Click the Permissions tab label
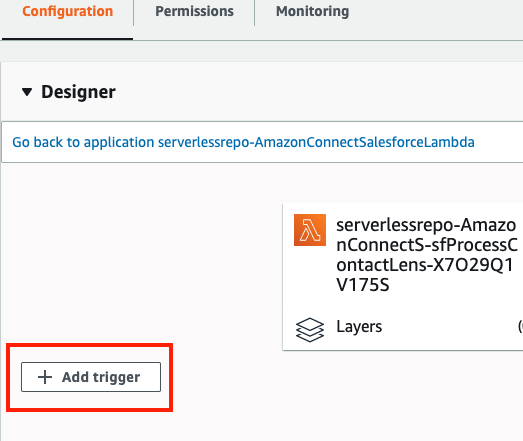523x441 pixels. (194, 11)
